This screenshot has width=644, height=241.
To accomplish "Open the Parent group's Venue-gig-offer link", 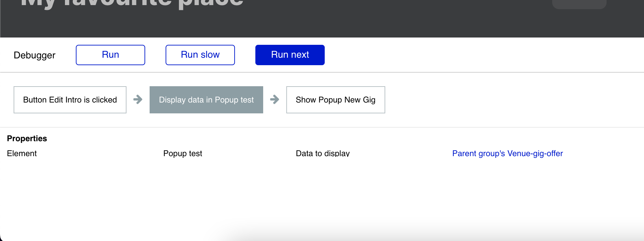I will pos(507,153).
